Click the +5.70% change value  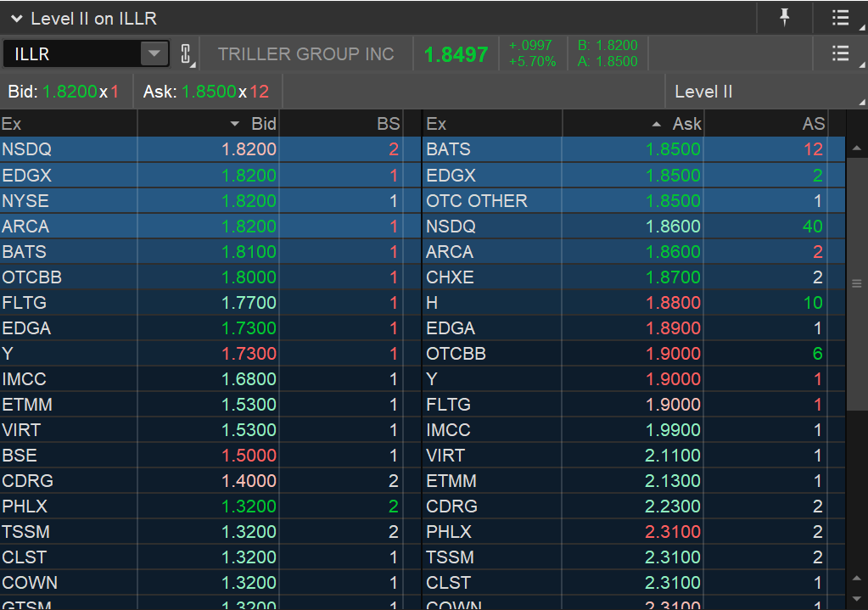[532, 61]
